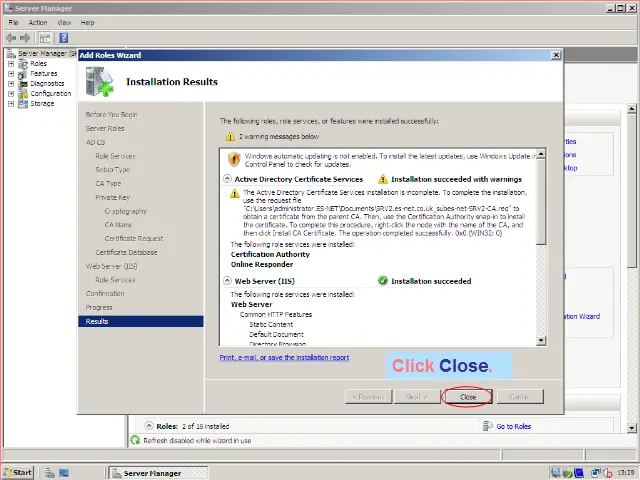Screen dimensions: 640x480
Task: Click the Go to Roles icon
Action: pyautogui.click(x=487, y=426)
